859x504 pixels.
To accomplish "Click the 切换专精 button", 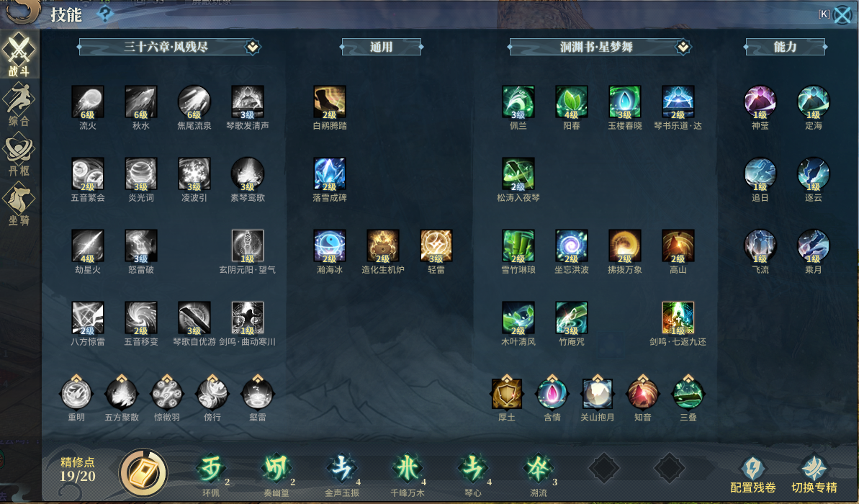I will click(814, 475).
